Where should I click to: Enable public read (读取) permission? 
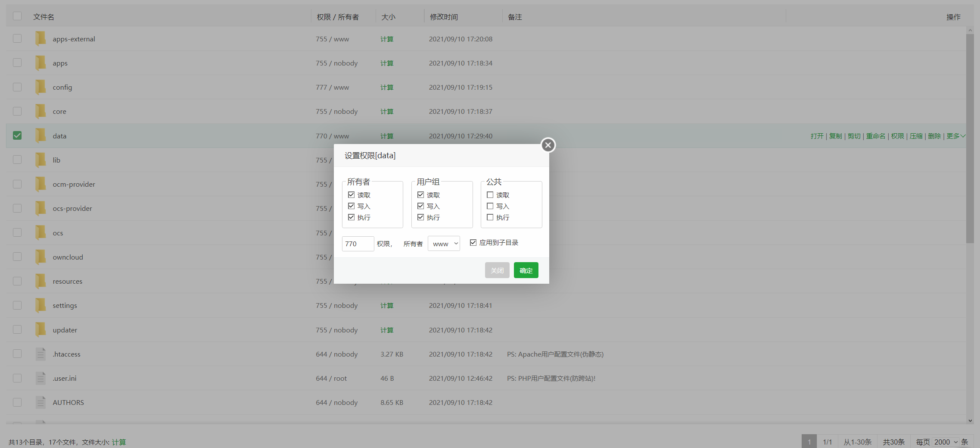coord(490,195)
